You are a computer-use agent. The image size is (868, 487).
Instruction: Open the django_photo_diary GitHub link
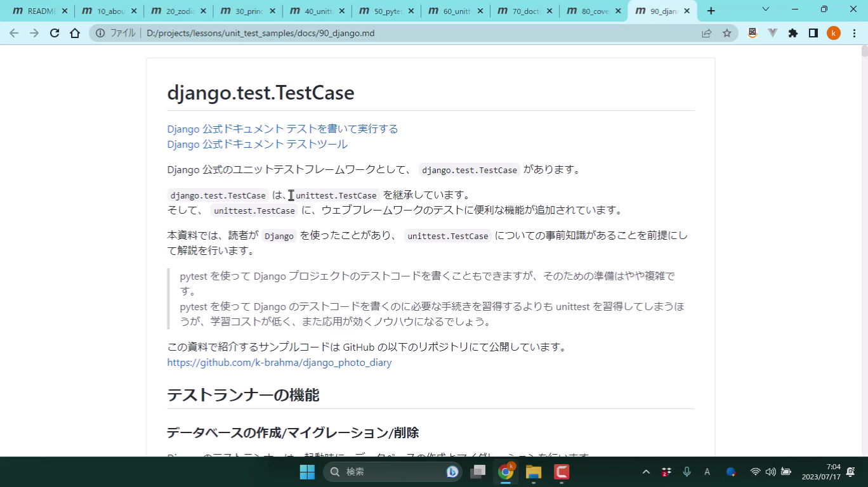point(279,363)
